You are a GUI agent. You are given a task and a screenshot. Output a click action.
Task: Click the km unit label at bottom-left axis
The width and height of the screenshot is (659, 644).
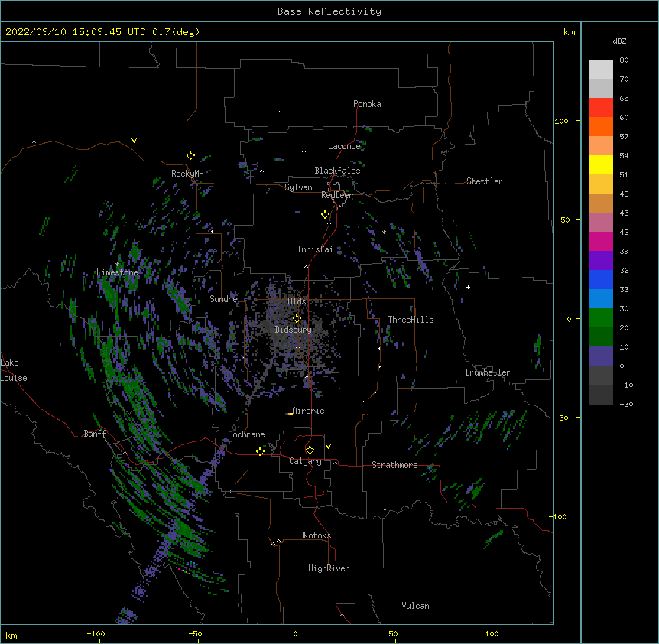point(11,636)
